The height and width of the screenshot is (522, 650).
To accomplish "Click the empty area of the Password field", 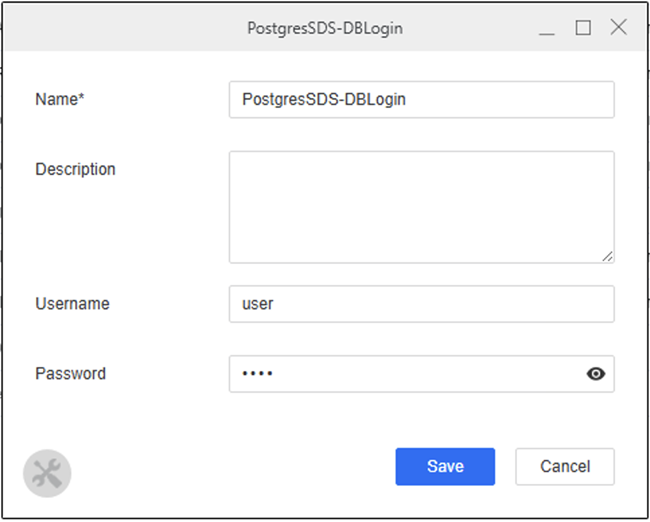I will pyautogui.click(x=420, y=374).
